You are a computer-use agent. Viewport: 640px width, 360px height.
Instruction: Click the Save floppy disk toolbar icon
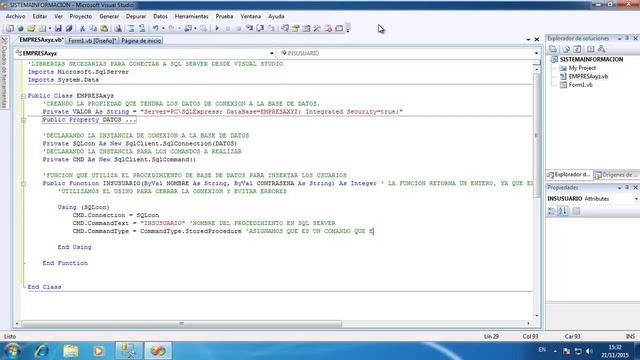click(x=58, y=29)
